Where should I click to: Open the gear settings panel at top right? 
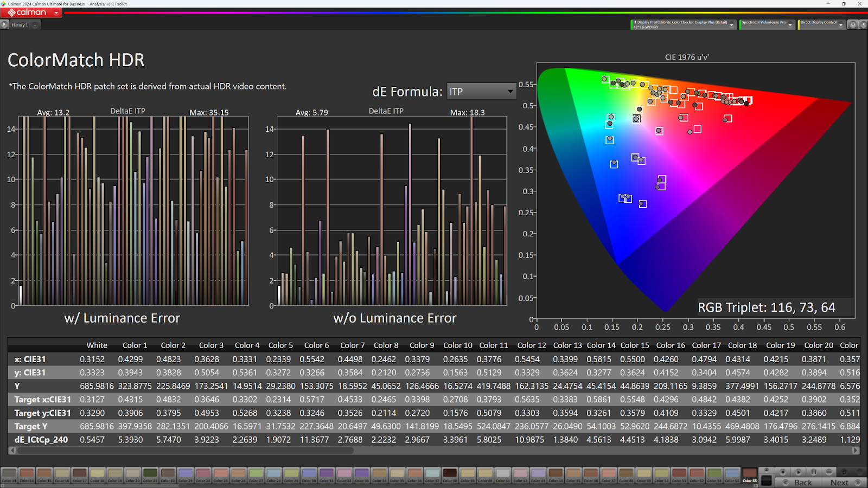click(x=853, y=24)
